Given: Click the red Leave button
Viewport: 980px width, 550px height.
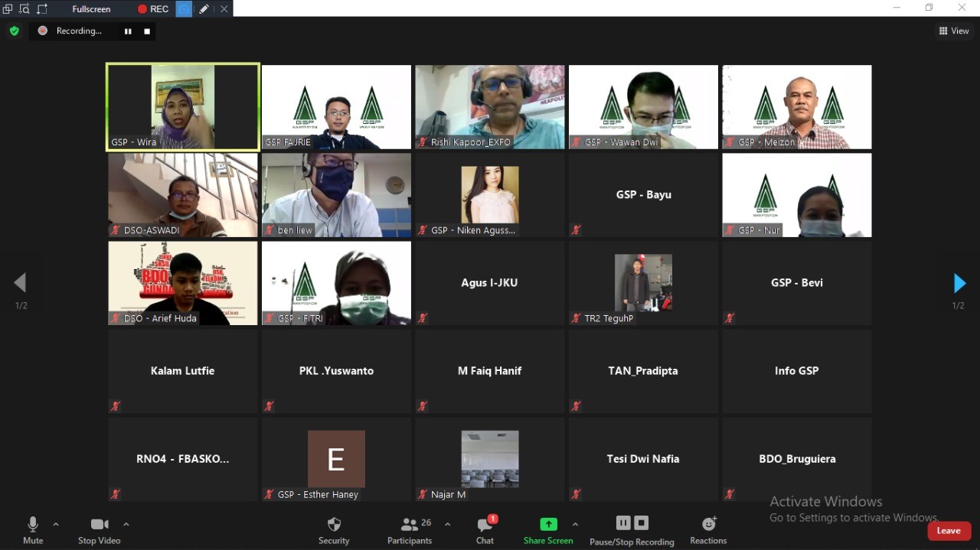Looking at the screenshot, I should 949,531.
